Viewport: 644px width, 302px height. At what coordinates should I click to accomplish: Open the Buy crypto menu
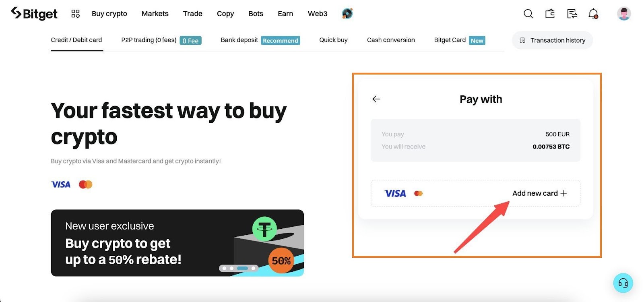point(109,14)
